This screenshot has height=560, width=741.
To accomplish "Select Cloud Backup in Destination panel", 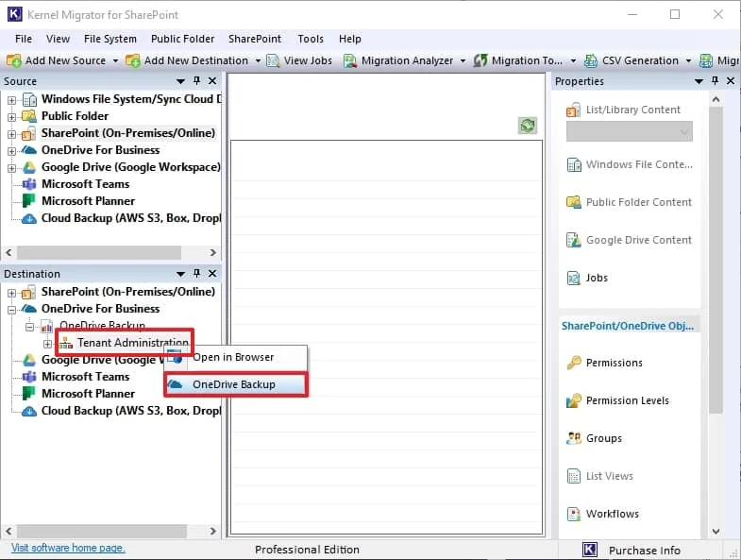I will [x=130, y=411].
